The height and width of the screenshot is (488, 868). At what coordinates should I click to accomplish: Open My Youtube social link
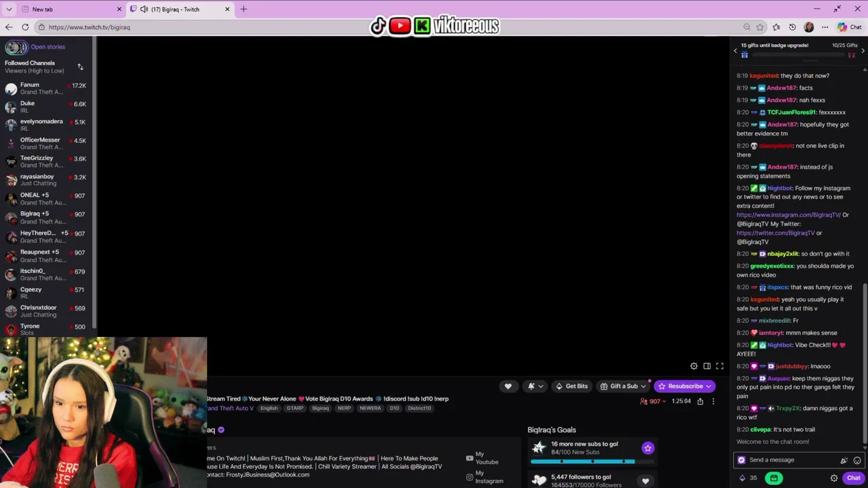[x=483, y=458]
